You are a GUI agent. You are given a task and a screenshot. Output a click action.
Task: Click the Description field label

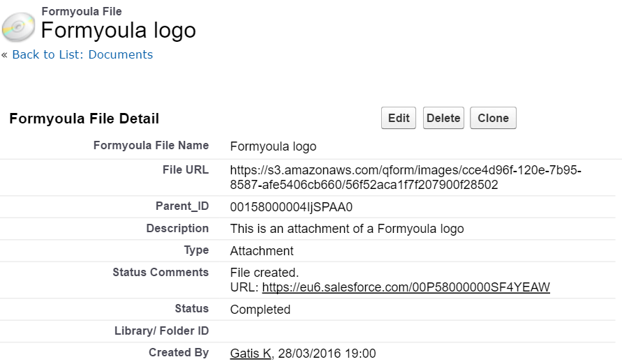(177, 229)
